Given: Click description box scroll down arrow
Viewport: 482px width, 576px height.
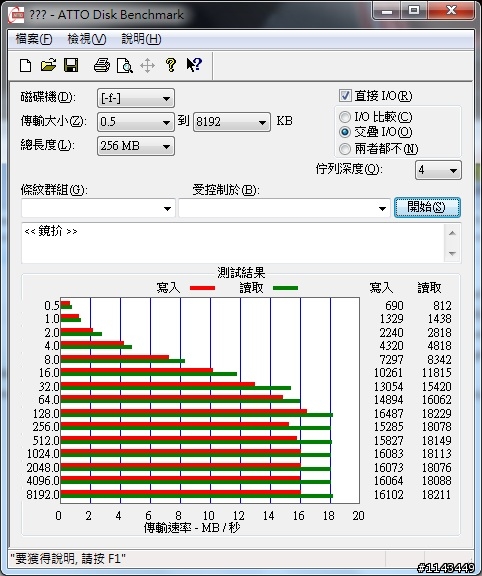Looking at the screenshot, I should pyautogui.click(x=452, y=253).
